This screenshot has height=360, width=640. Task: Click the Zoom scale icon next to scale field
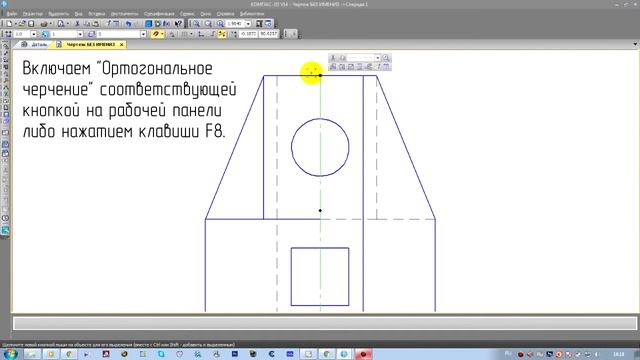tap(220, 24)
